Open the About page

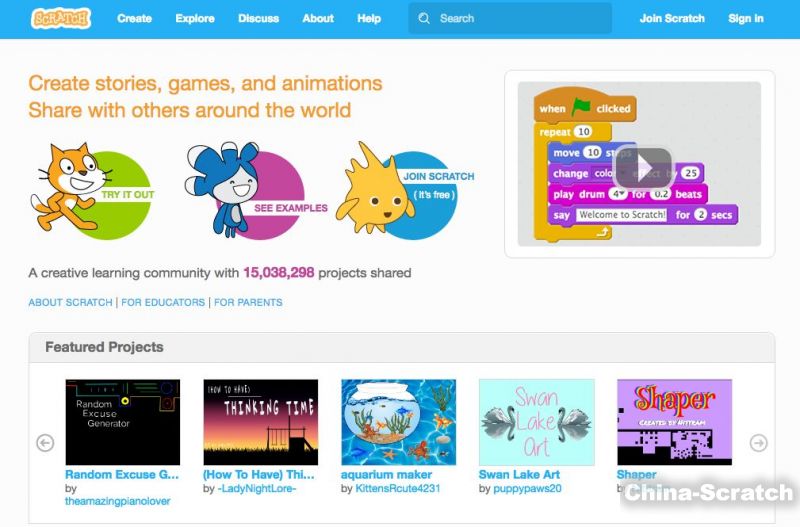pyautogui.click(x=318, y=18)
